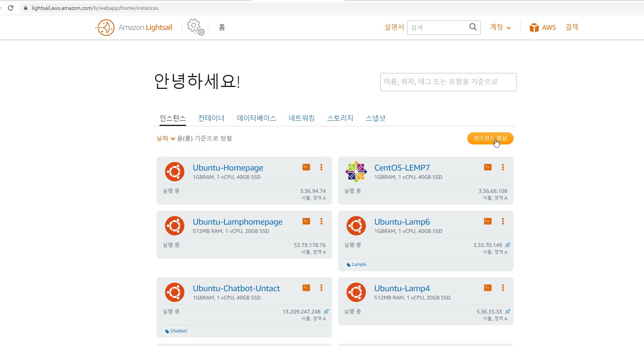This screenshot has height=346, width=644.
Task: Open the Ubuntu-Homepage instance link
Action: pos(228,168)
